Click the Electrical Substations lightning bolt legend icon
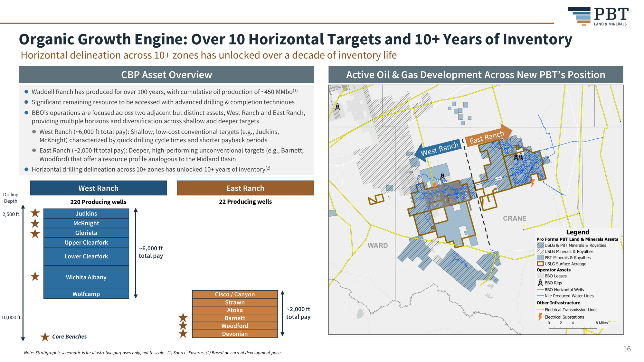This screenshot has height=362, width=644. (540, 317)
